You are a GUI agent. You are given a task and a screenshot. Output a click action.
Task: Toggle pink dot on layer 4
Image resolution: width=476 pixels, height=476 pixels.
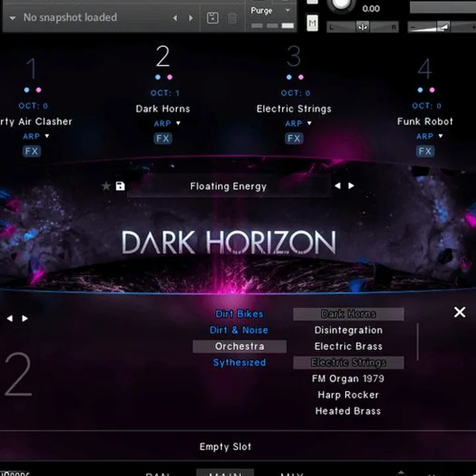point(432,90)
